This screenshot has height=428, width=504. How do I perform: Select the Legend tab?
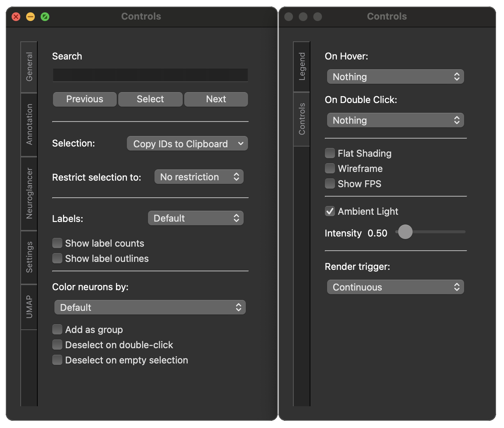[x=302, y=66]
